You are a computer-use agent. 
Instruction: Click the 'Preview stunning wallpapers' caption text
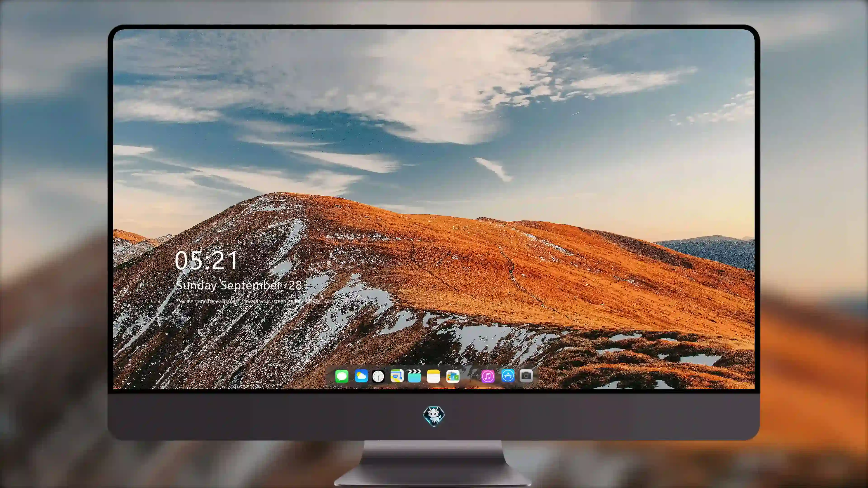point(263,301)
